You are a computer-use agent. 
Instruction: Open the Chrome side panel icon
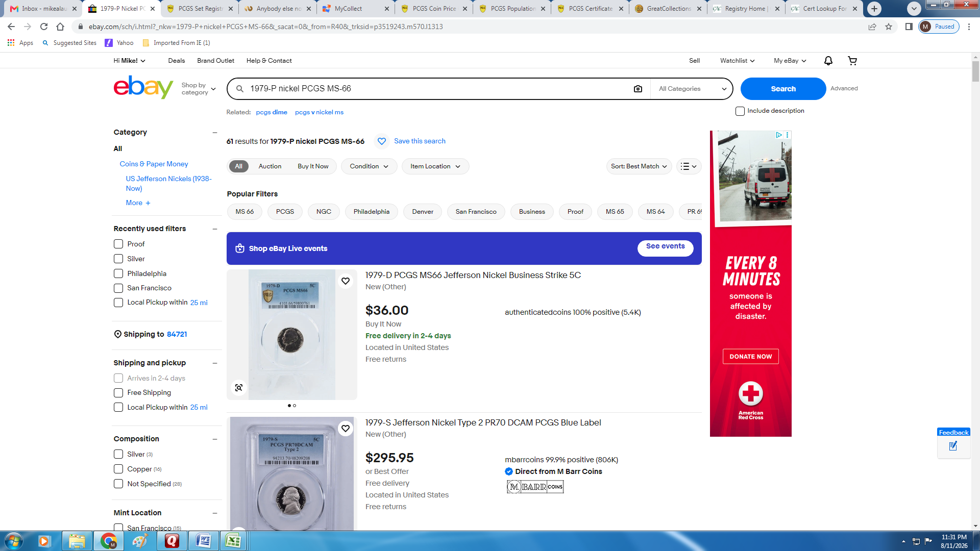pyautogui.click(x=909, y=27)
